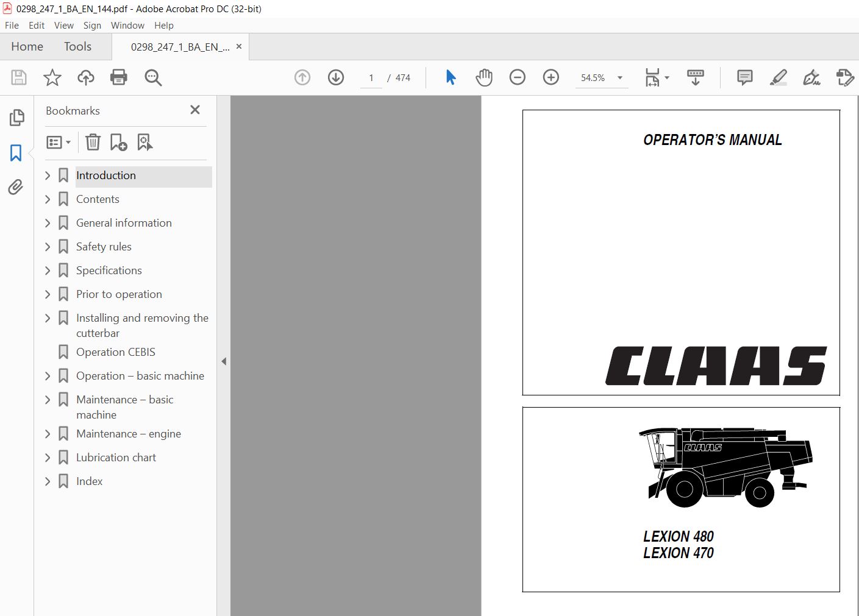Select the Specifications bookmark text
This screenshot has width=859, height=616.
click(x=109, y=271)
